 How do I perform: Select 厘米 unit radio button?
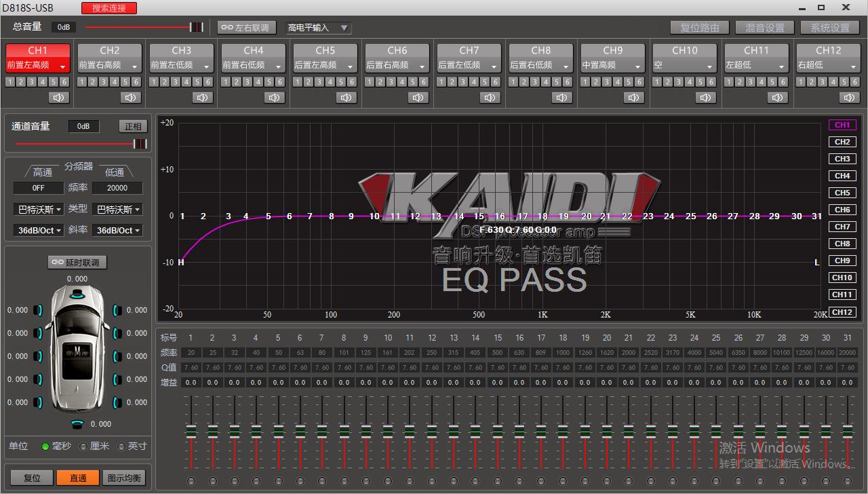pos(83,446)
